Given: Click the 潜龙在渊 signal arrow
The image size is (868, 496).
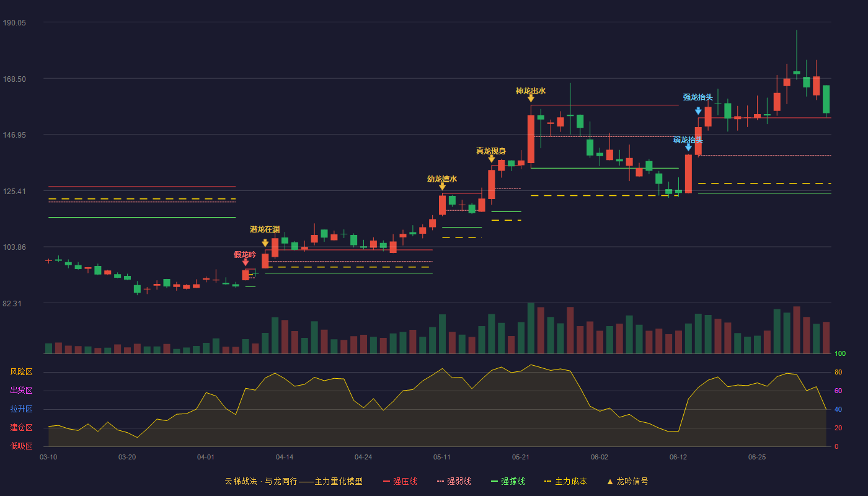Looking at the screenshot, I should pyautogui.click(x=265, y=243).
